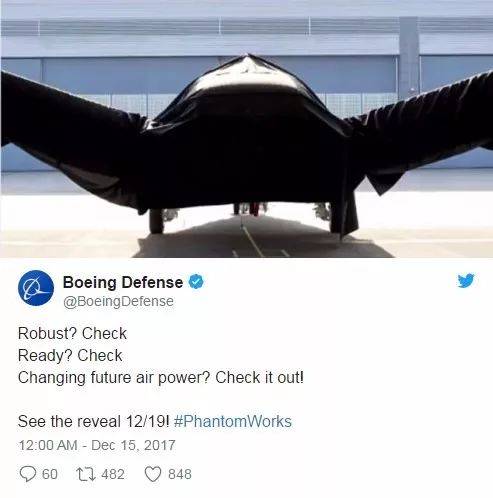Click the retweet arrows icon
The width and height of the screenshot is (493, 498).
click(86, 474)
